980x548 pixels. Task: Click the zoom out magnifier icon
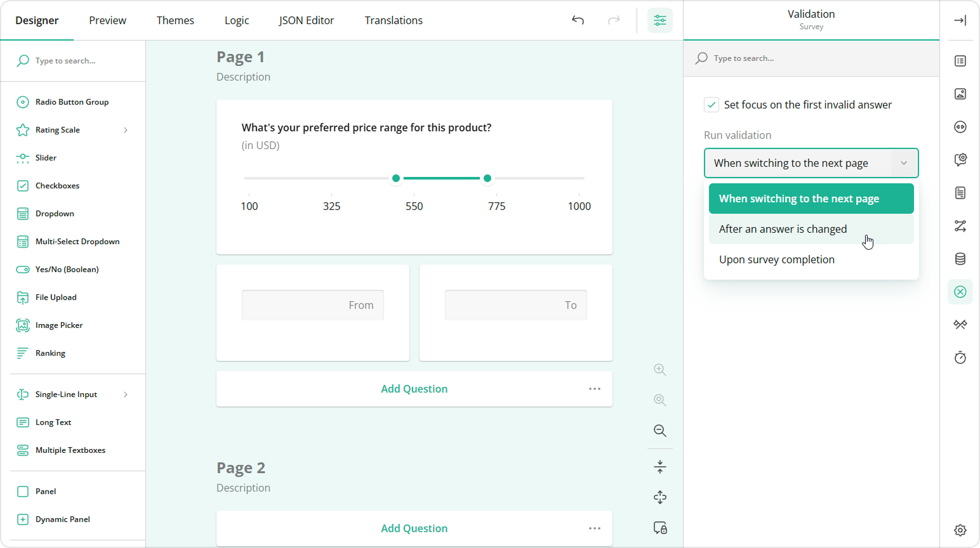tap(659, 431)
